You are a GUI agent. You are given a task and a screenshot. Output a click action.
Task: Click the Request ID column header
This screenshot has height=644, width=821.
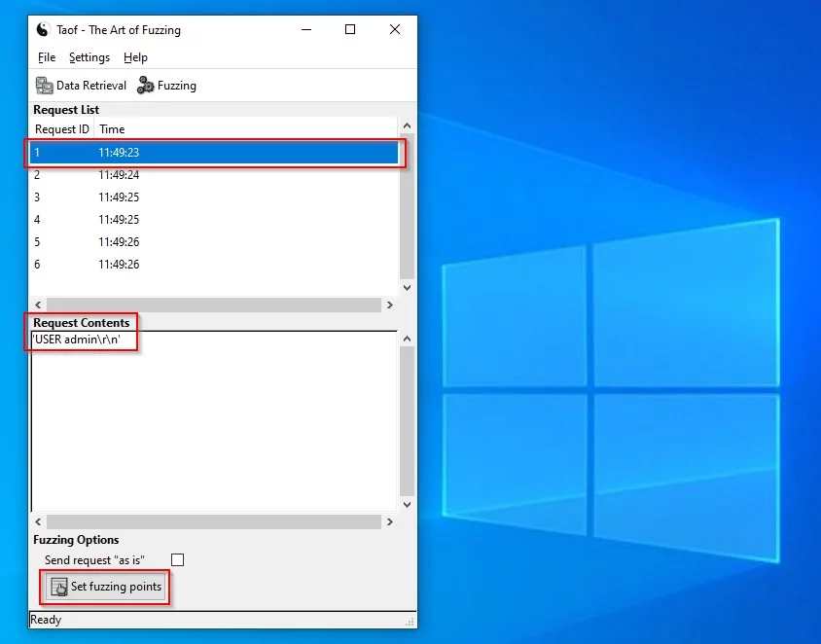pyautogui.click(x=61, y=129)
